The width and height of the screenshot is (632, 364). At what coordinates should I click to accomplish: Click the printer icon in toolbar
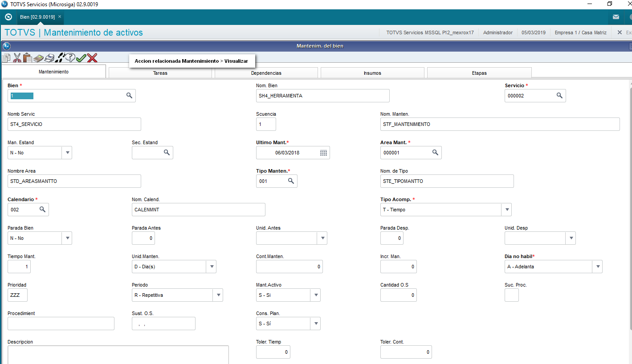pyautogui.click(x=49, y=58)
